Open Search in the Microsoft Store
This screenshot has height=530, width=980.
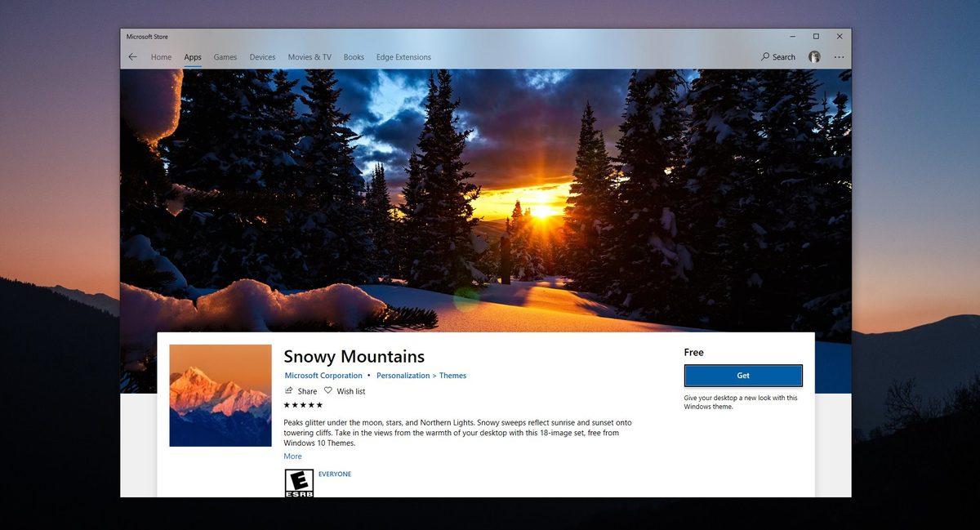777,56
